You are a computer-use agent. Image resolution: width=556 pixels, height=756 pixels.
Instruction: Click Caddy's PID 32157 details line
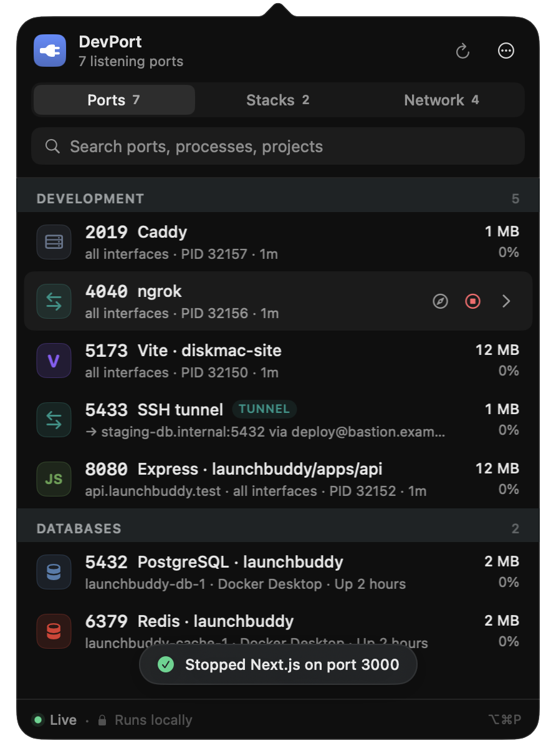pyautogui.click(x=181, y=254)
